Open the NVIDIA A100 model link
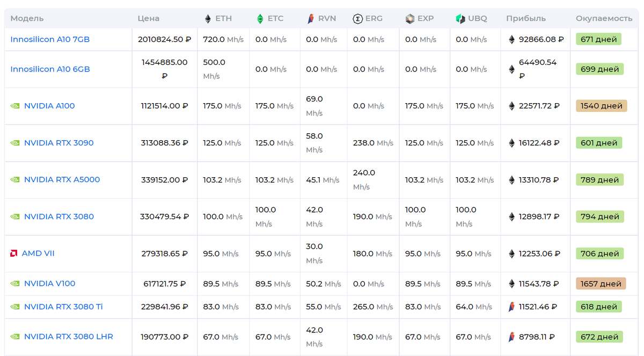The image size is (644, 356). 49,106
